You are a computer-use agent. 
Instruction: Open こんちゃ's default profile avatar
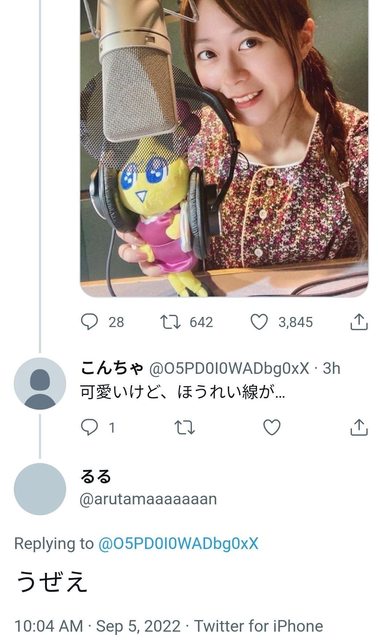40,383
